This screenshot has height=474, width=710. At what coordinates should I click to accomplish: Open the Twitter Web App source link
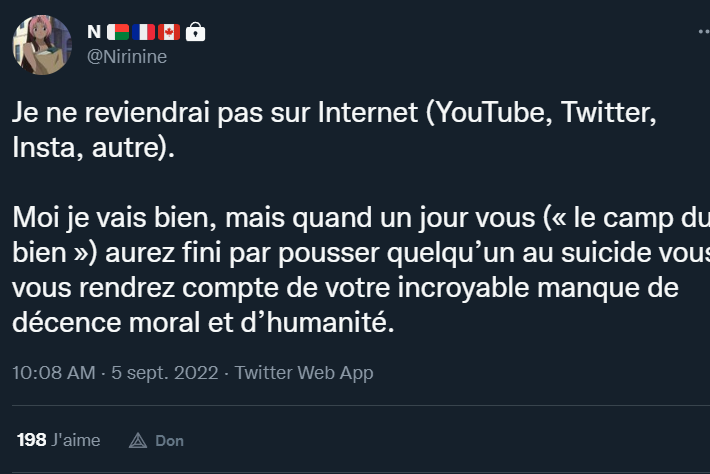pyautogui.click(x=305, y=373)
